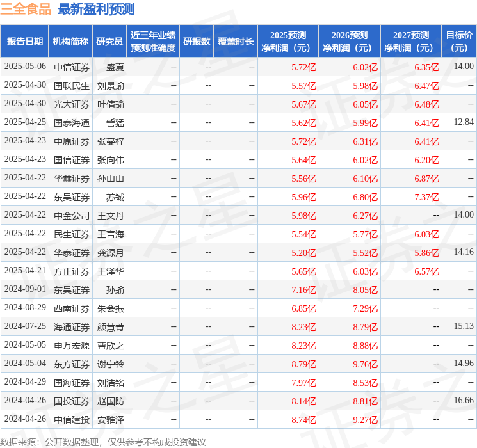The image size is (477, 448).
Task: Click target price 16.66
Action: click(464, 401)
